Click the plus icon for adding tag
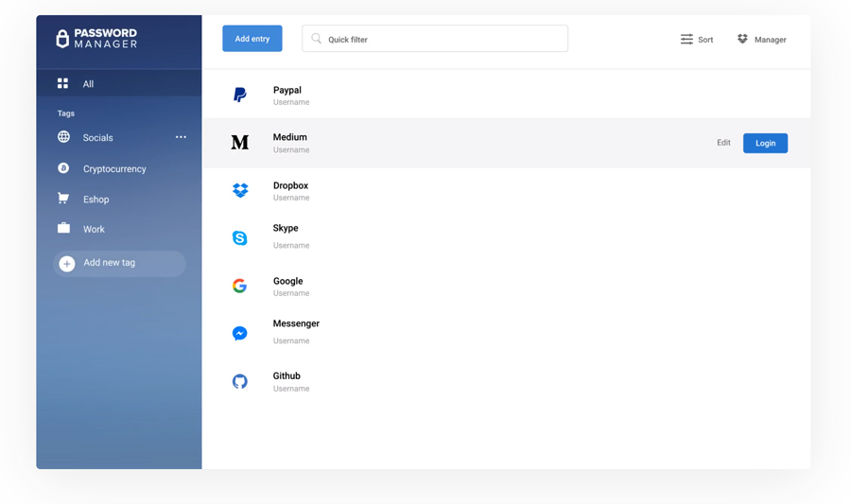The width and height of the screenshot is (851, 504). tap(67, 264)
